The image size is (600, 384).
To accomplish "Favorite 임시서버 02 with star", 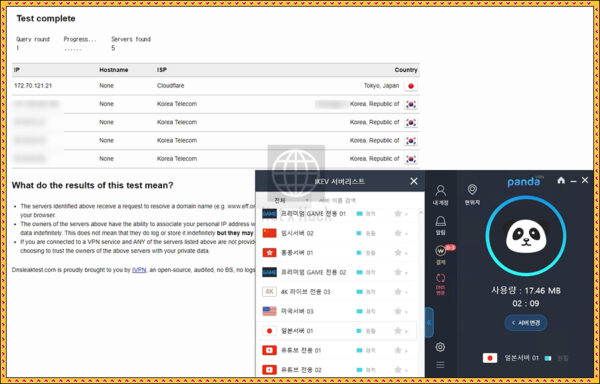I will click(398, 233).
